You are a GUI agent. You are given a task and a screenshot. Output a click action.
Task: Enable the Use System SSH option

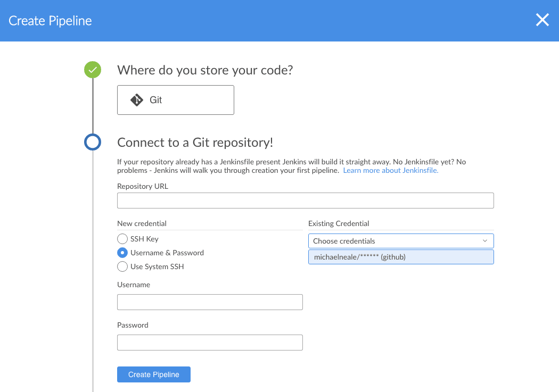[122, 266]
